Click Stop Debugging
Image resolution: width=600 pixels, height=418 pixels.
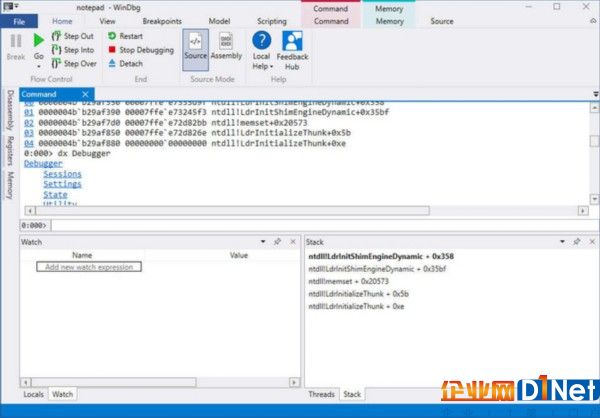(141, 50)
